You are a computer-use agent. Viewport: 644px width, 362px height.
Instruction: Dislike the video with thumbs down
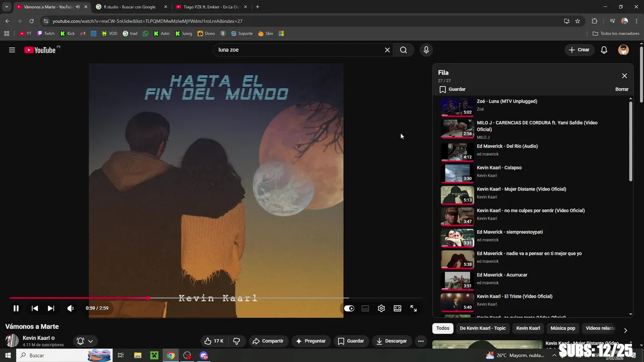pos(236,341)
